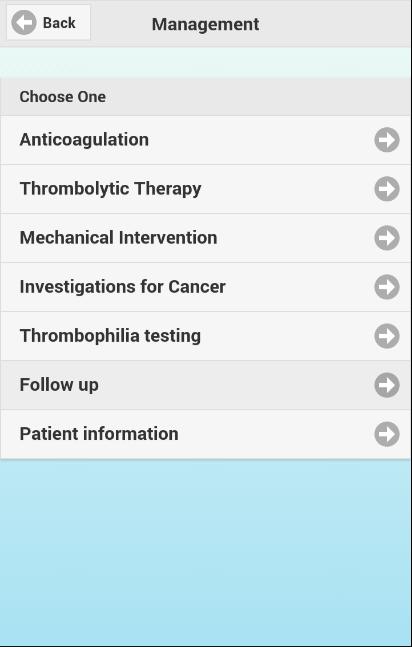The width and height of the screenshot is (412, 647).
Task: Tap the arrow icon beside Investigations for Cancer
Action: pos(387,287)
